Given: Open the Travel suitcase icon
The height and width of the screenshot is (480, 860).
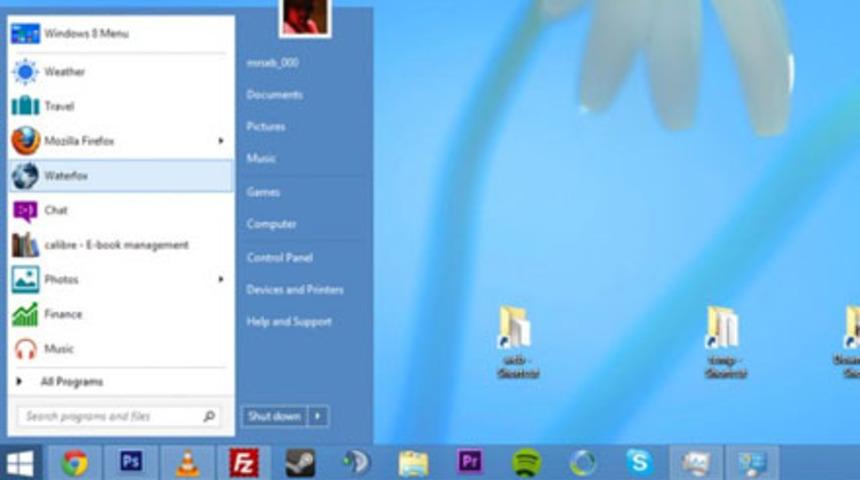Looking at the screenshot, I should click(25, 106).
